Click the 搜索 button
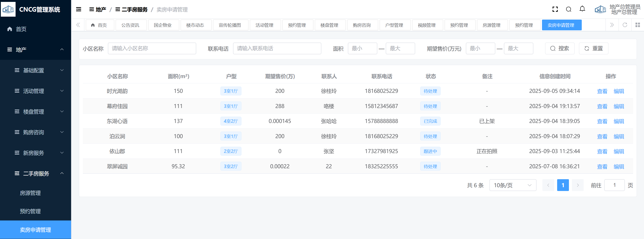Viewport: 644px width, 239px height. [559, 48]
